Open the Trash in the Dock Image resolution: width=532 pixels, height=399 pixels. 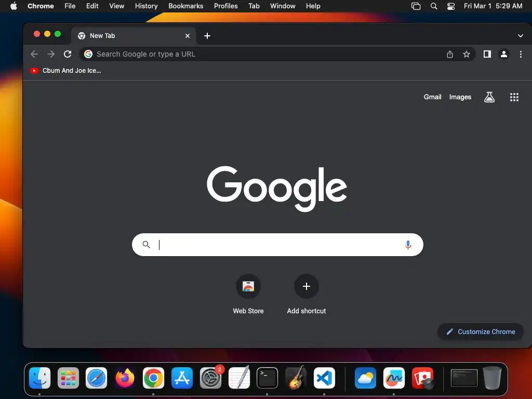tap(492, 378)
